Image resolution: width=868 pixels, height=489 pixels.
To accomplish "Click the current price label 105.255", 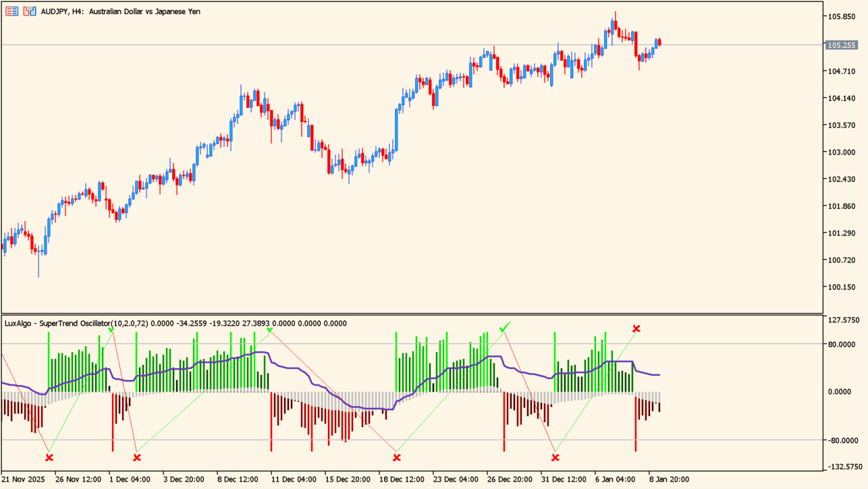I will pyautogui.click(x=841, y=45).
